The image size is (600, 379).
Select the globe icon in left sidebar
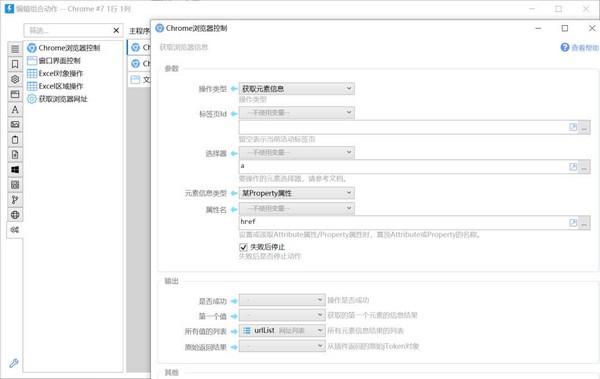click(15, 215)
